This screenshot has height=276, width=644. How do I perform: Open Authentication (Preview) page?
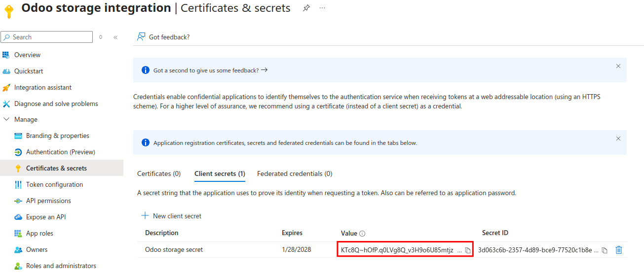[x=61, y=152]
